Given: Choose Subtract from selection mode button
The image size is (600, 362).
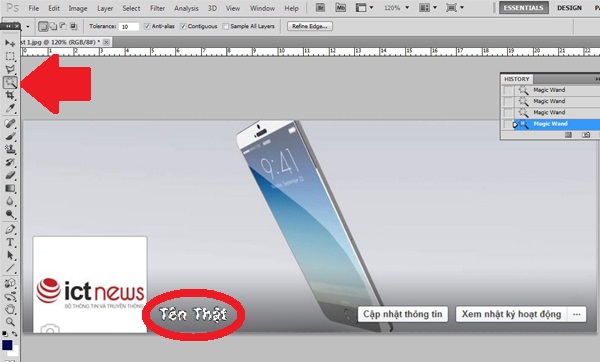Looking at the screenshot, I should (x=63, y=26).
